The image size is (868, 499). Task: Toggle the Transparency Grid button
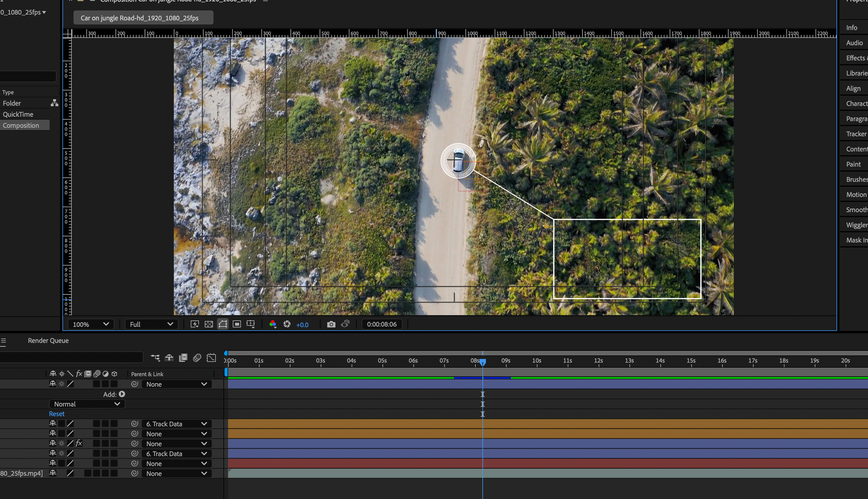(209, 324)
